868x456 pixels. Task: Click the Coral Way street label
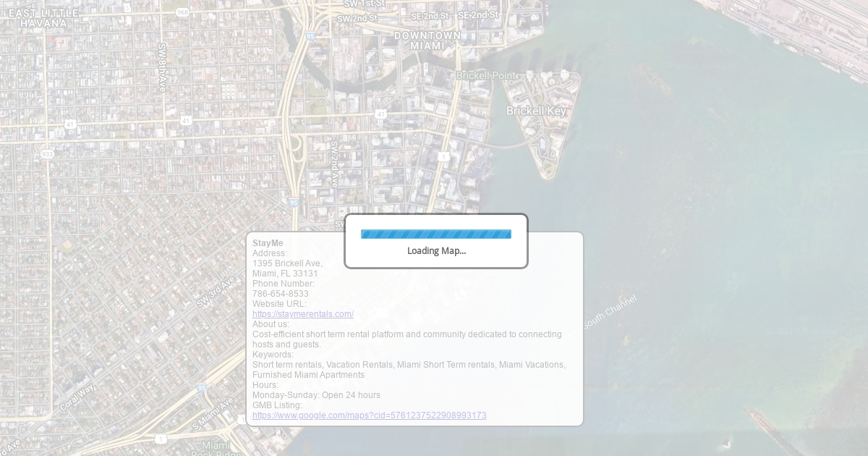77,397
